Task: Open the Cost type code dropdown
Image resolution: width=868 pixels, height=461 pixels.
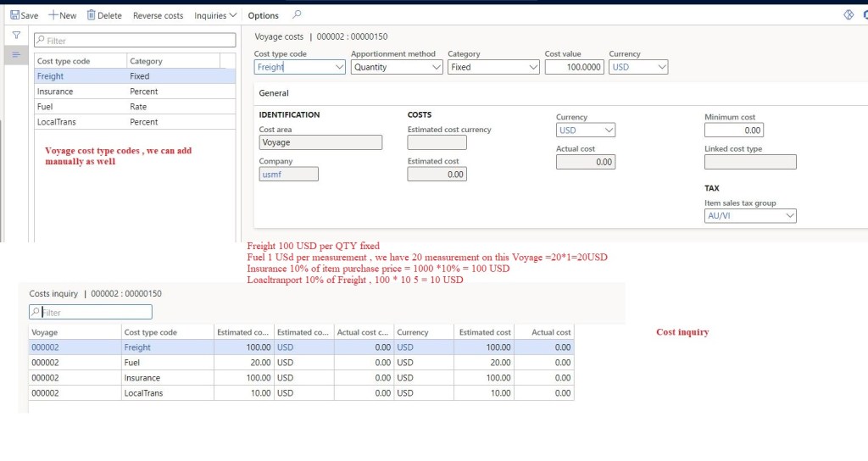Action: pyautogui.click(x=338, y=67)
